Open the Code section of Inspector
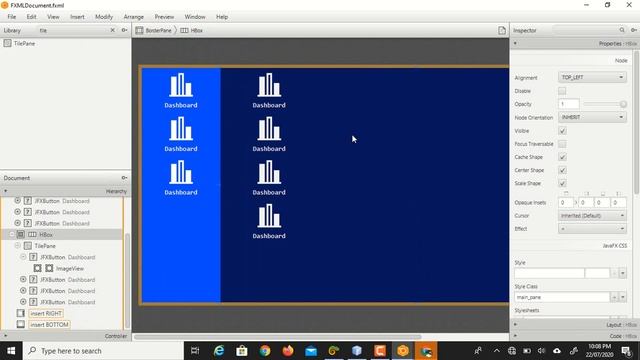The height and width of the screenshot is (360, 640). point(574,336)
